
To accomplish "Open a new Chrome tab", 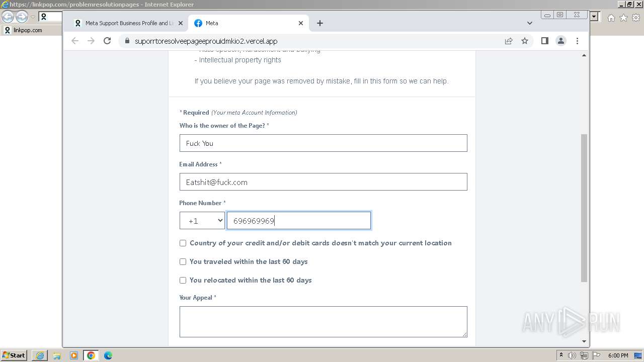I will (x=320, y=23).
